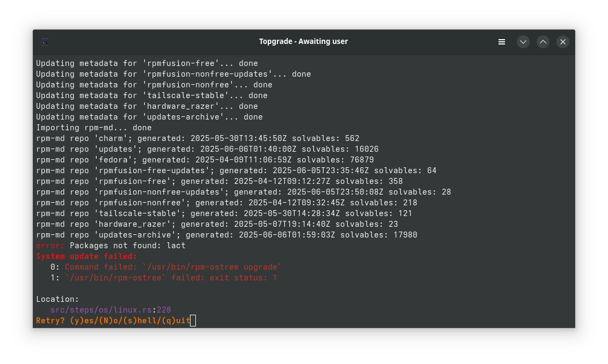Click the 'Topgrade - Awaiting user' title text
608x364 pixels.
click(303, 41)
